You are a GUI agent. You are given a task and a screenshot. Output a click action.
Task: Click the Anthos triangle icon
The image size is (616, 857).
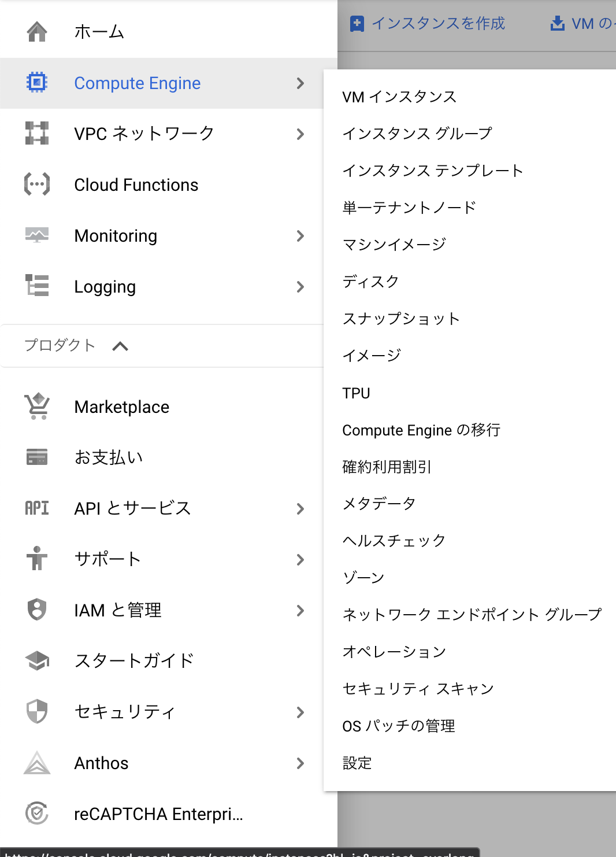(37, 763)
